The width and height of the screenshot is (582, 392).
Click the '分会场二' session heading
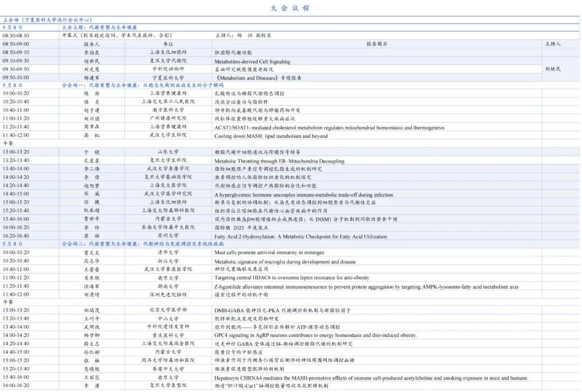(x=142, y=244)
